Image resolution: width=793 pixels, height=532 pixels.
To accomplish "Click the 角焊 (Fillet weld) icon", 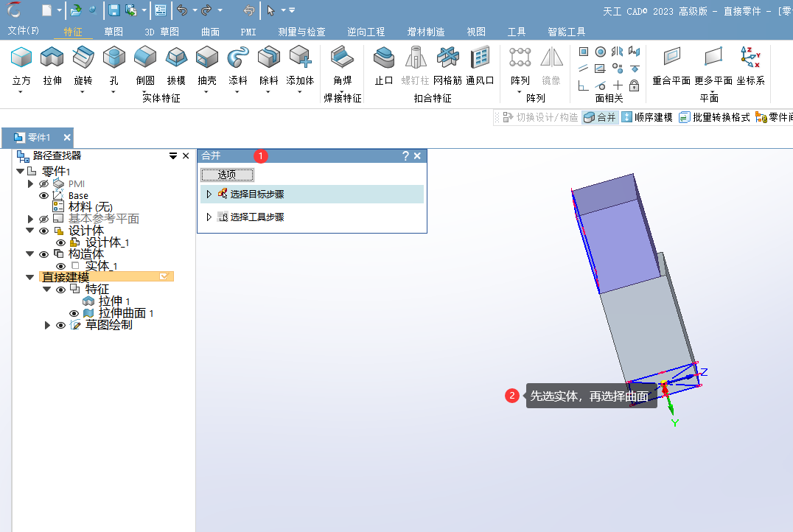I will (x=342, y=57).
